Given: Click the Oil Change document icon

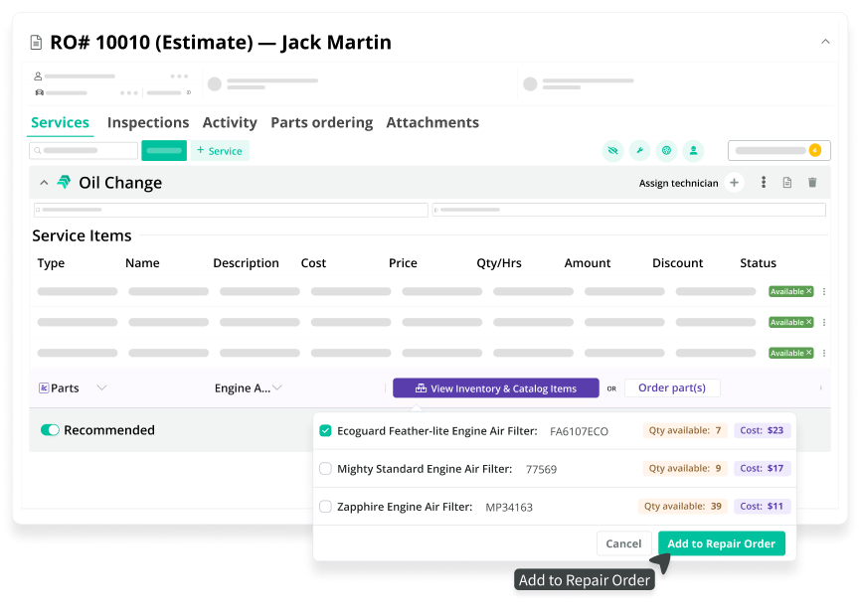Looking at the screenshot, I should pos(787,183).
